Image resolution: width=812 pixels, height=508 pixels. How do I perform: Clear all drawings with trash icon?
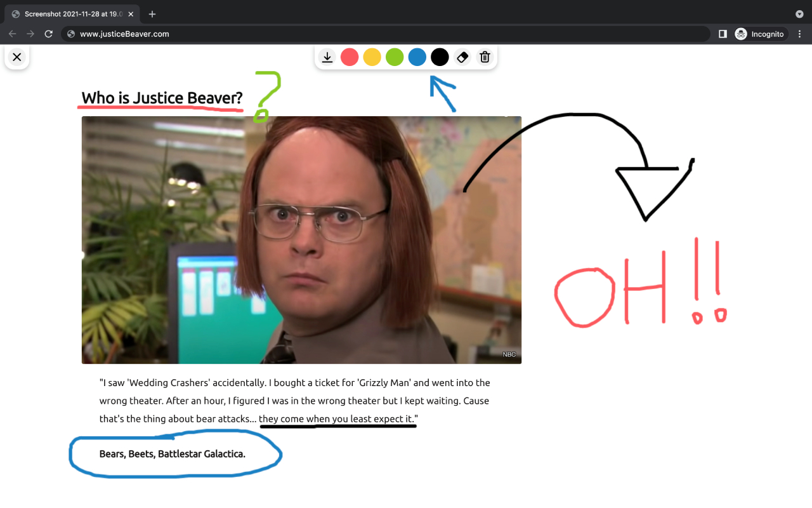point(485,57)
